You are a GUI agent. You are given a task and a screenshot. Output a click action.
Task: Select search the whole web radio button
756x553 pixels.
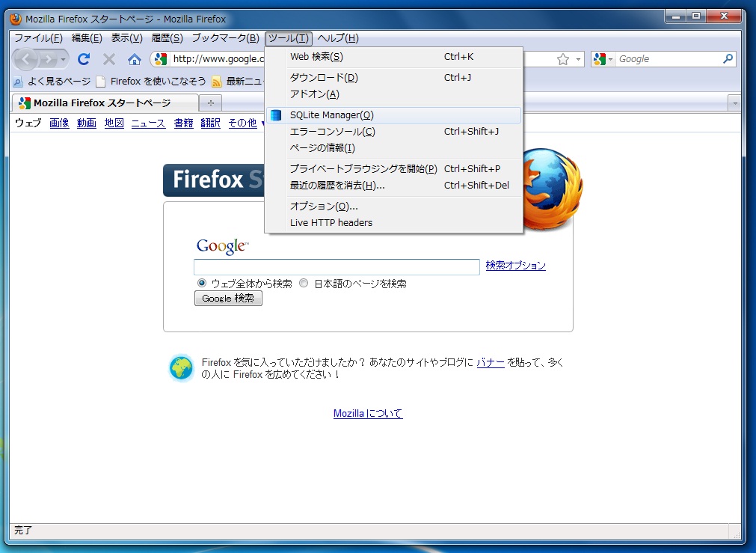click(202, 284)
